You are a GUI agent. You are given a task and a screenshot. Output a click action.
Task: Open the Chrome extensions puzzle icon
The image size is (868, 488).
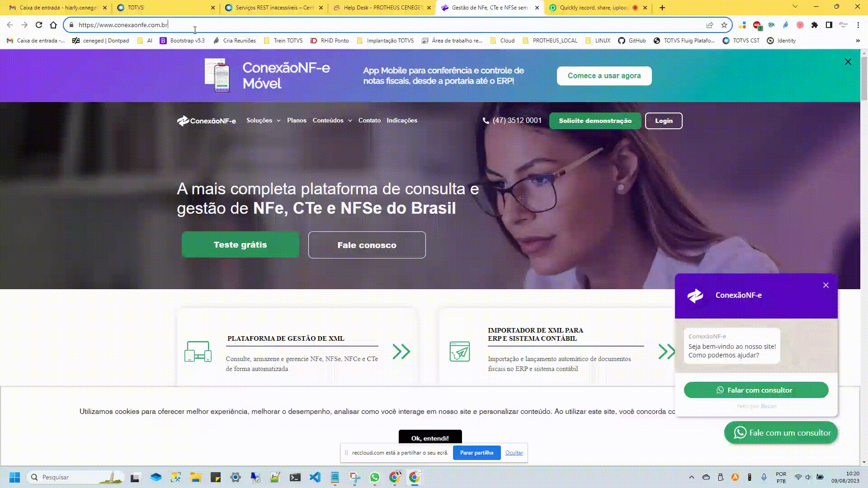point(814,25)
